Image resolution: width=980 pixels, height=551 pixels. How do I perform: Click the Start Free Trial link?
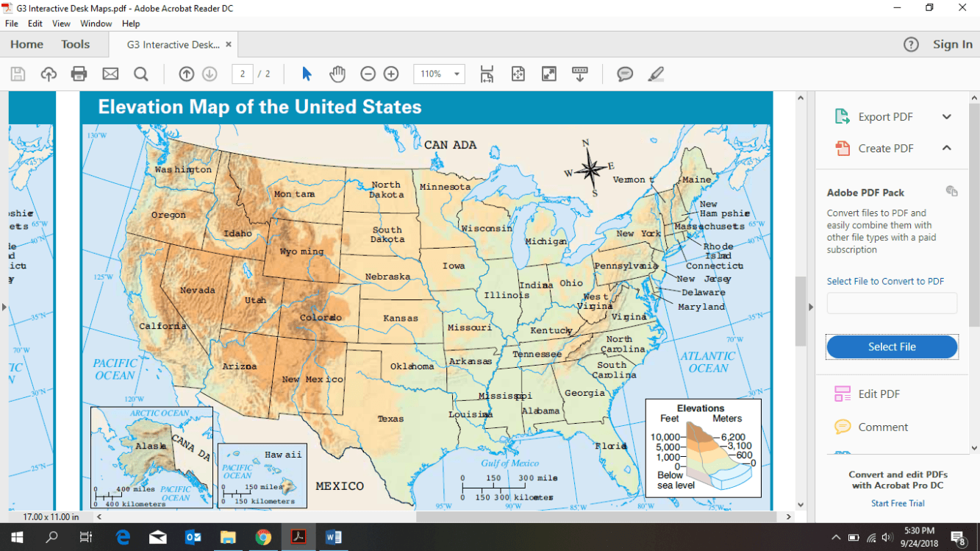click(898, 503)
